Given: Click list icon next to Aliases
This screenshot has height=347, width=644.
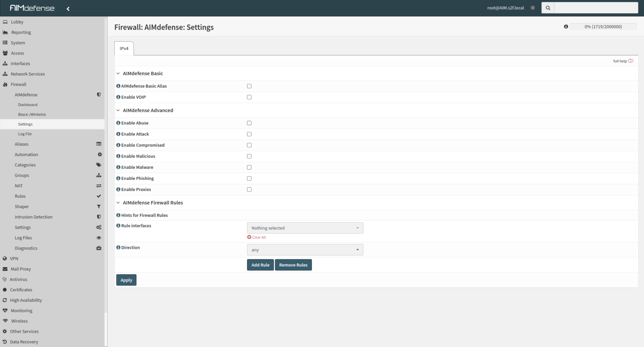Looking at the screenshot, I should click(99, 144).
